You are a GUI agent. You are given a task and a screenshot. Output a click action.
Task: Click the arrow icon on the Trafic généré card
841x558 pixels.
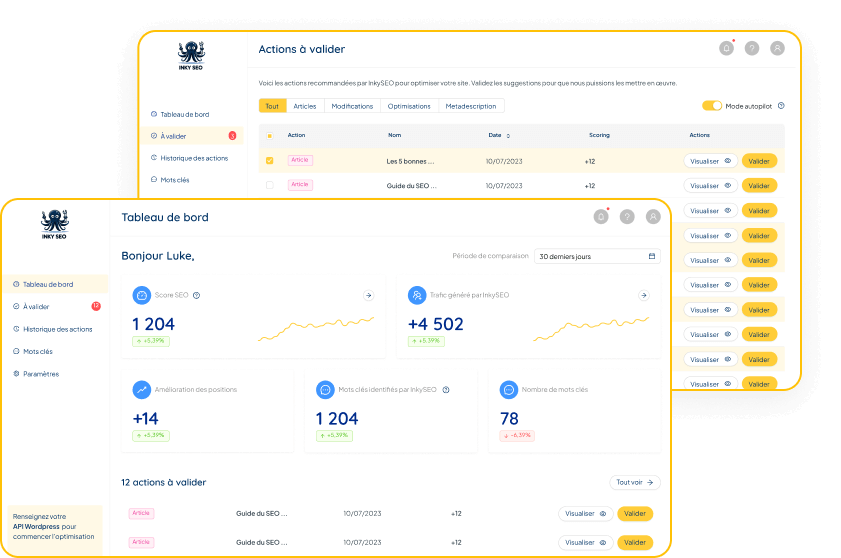[643, 295]
